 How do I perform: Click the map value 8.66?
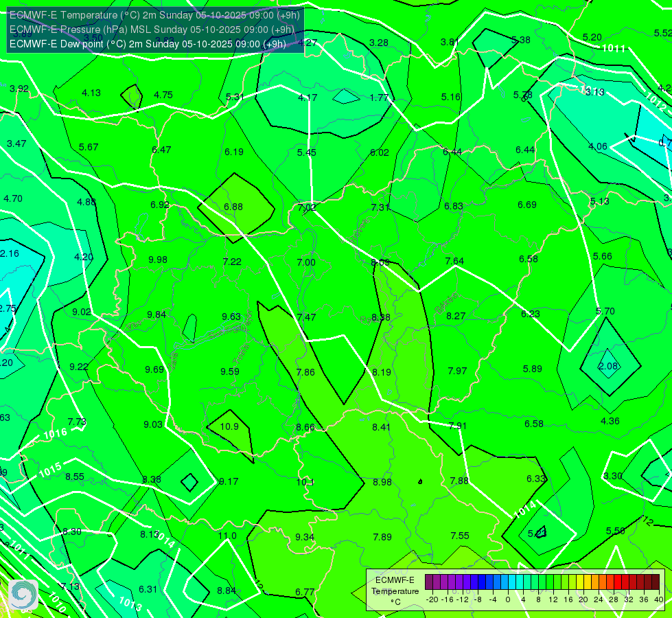pos(305,427)
